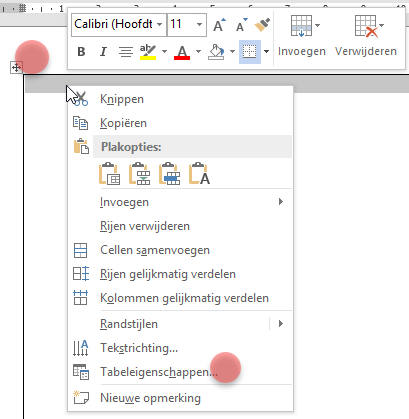Screen dimensions: 409x419
Task: Click the shading paint bucket icon
Action: click(216, 52)
